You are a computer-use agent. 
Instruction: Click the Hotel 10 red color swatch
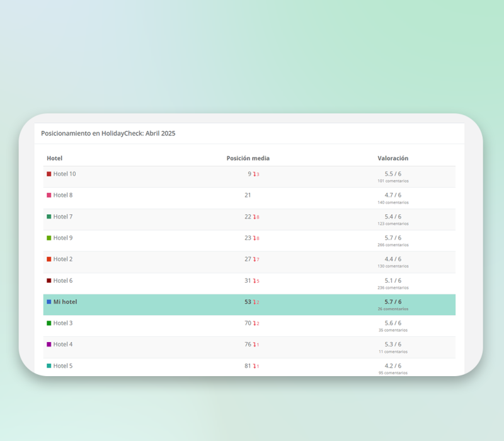[49, 174]
